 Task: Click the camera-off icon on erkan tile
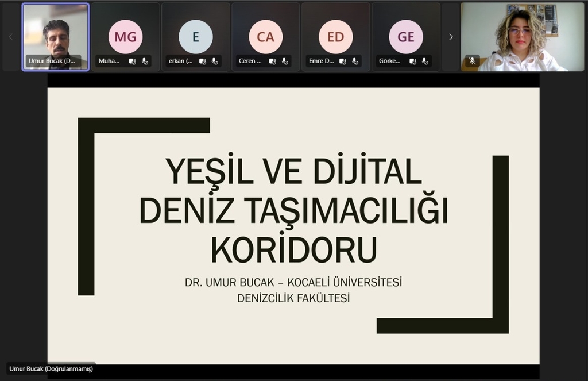click(202, 61)
